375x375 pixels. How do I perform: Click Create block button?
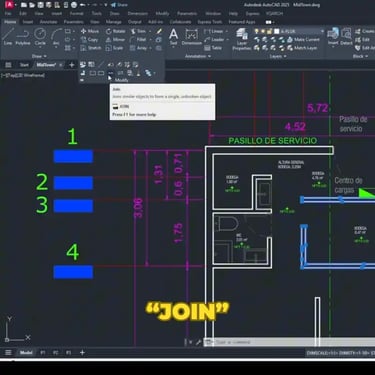tap(365, 31)
